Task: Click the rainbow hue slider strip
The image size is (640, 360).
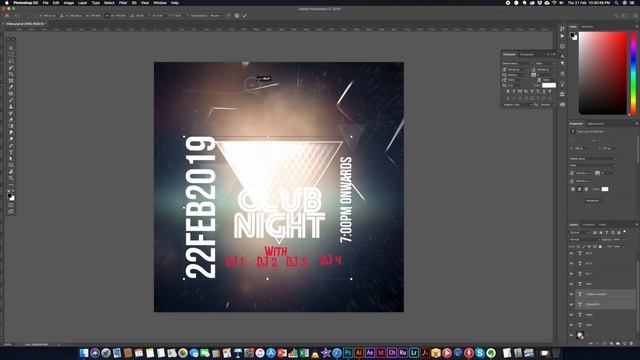Action: [x=633, y=73]
